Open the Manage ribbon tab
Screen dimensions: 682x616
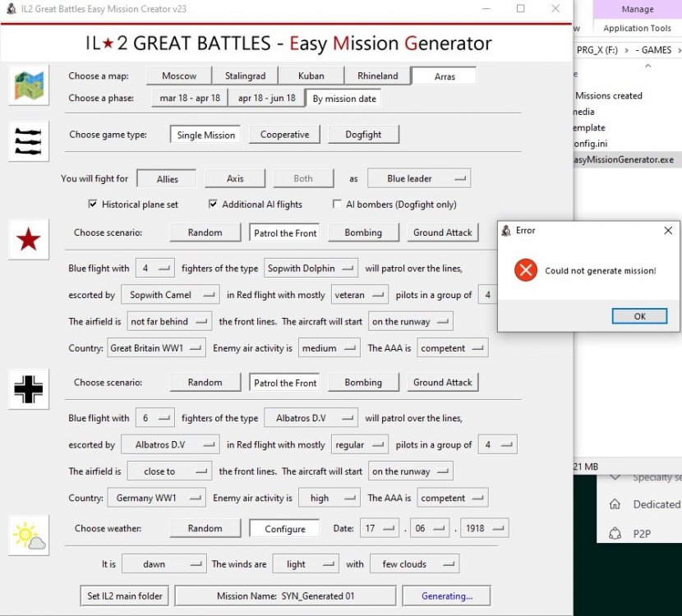(x=637, y=9)
